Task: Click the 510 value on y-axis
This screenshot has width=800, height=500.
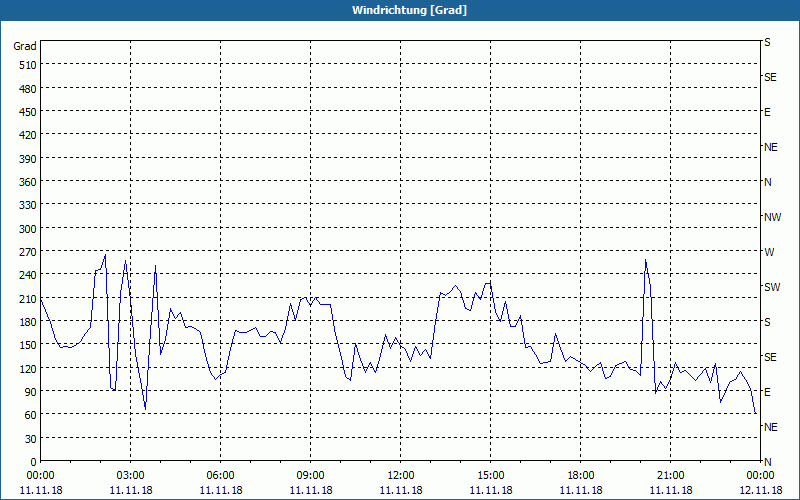Action: click(27, 65)
